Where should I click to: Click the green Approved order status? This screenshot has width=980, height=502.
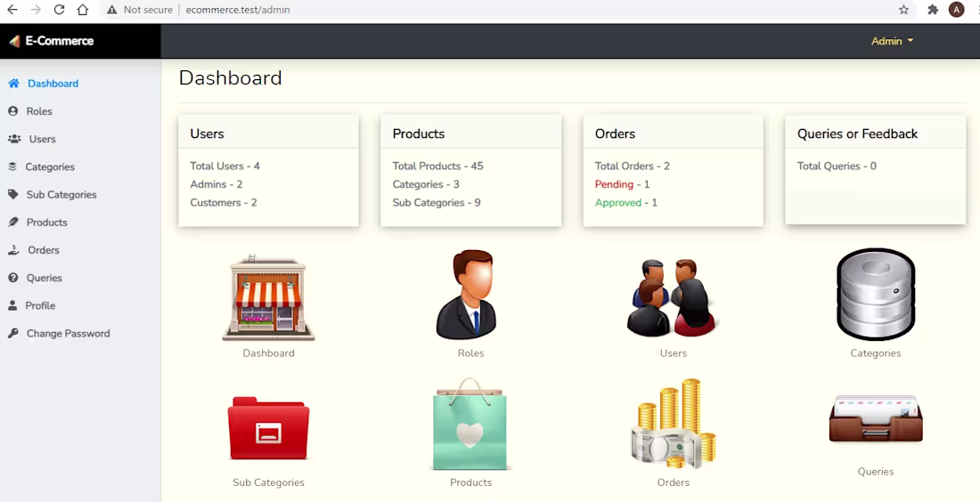[x=618, y=202]
